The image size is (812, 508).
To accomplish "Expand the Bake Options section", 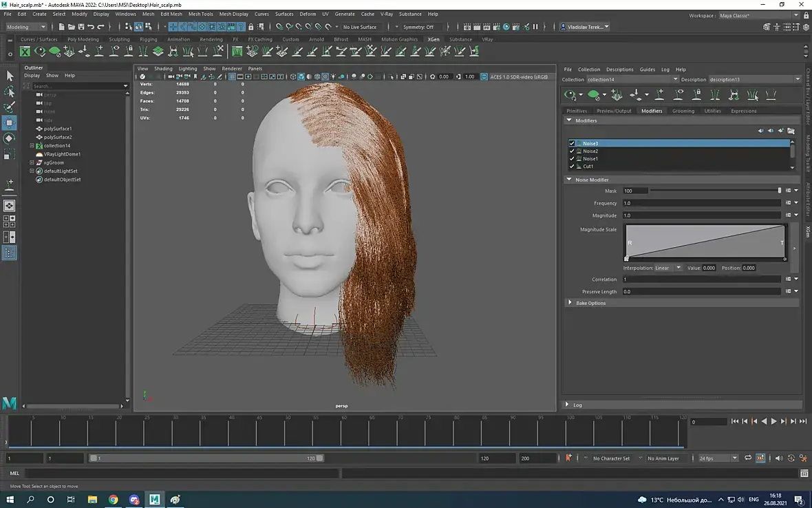I will (570, 303).
